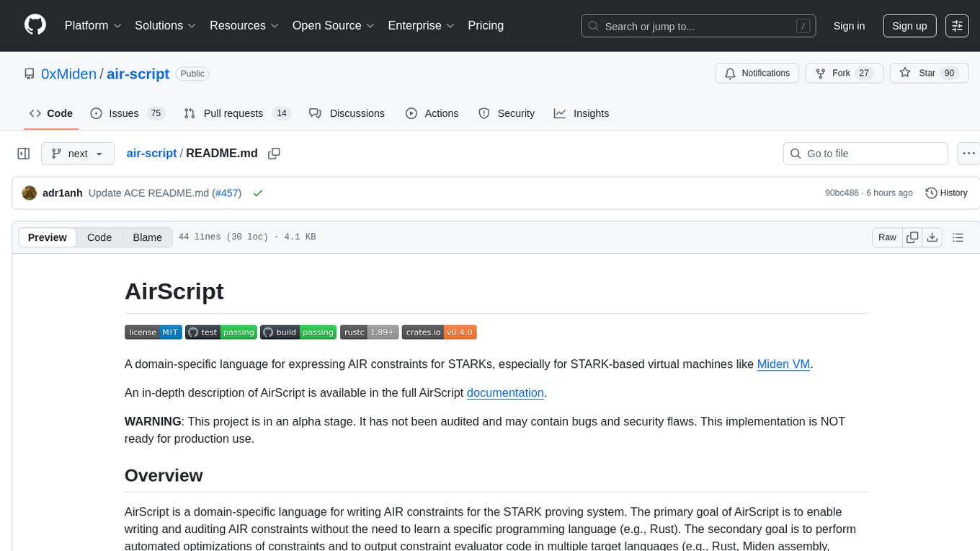Switch to Preview view
The width and height of the screenshot is (980, 551).
point(48,237)
